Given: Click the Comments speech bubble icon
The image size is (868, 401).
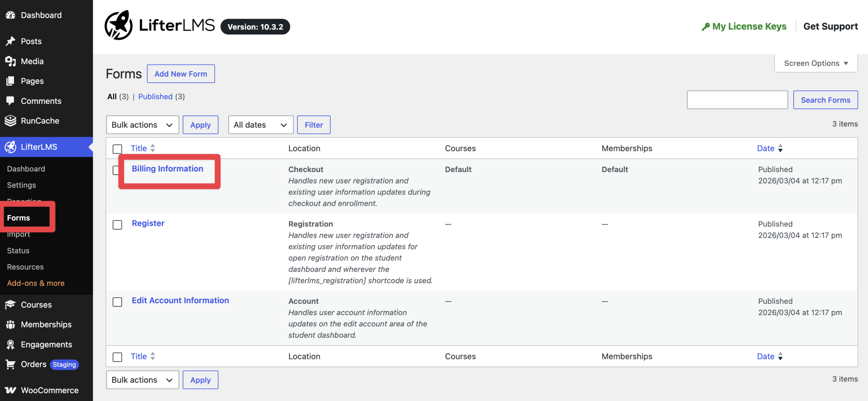Looking at the screenshot, I should (x=11, y=101).
